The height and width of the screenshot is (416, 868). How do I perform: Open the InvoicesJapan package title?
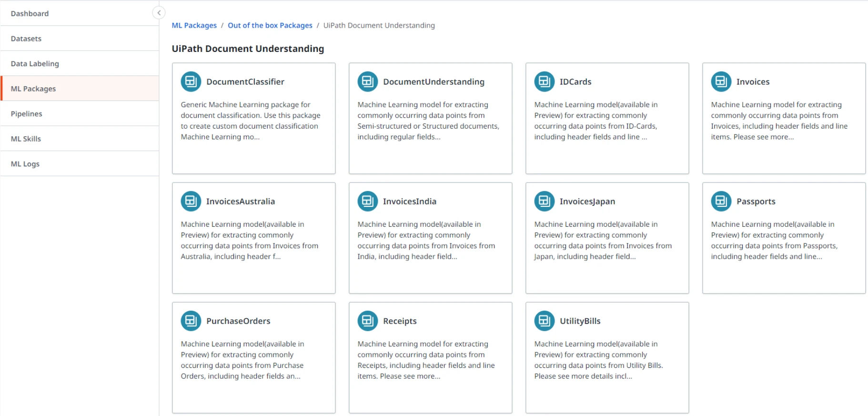click(x=587, y=201)
